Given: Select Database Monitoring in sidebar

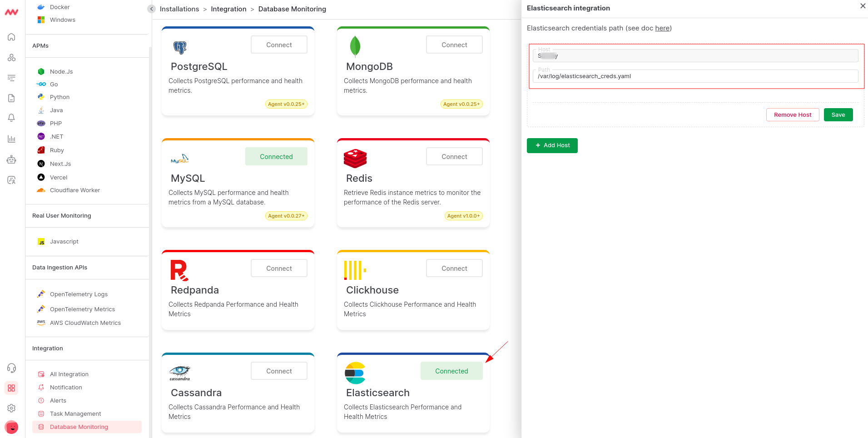Looking at the screenshot, I should pyautogui.click(x=87, y=427).
